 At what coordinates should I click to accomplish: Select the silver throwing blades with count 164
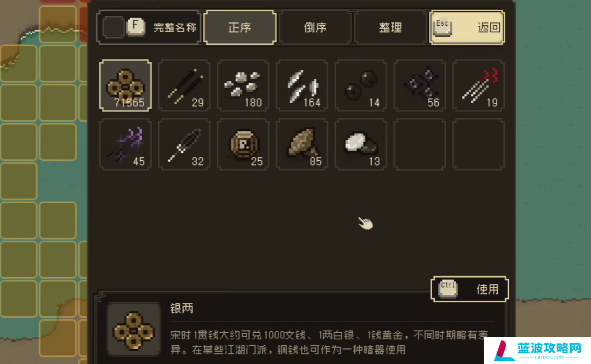pos(302,86)
